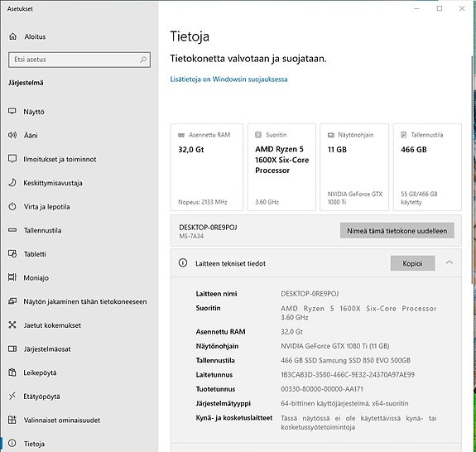Click the GPU icon in Näytönohjain card
This screenshot has width=476, height=452.
(x=331, y=135)
